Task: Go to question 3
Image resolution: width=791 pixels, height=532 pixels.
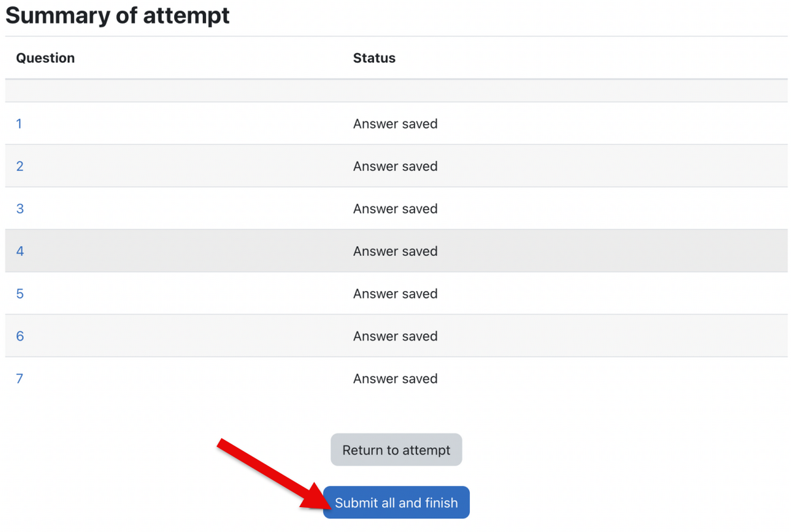Action: click(20, 209)
